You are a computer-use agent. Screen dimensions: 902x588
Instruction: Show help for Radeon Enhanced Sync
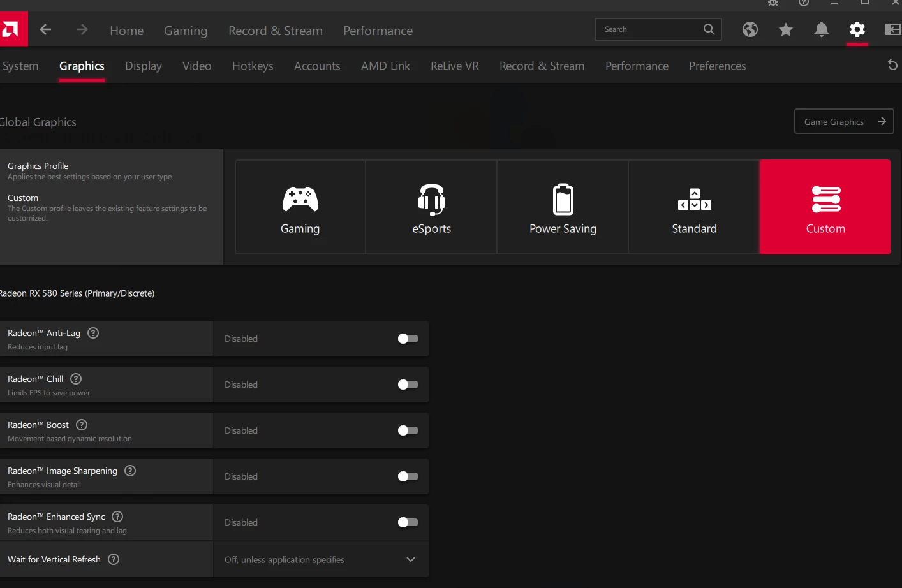coord(117,517)
